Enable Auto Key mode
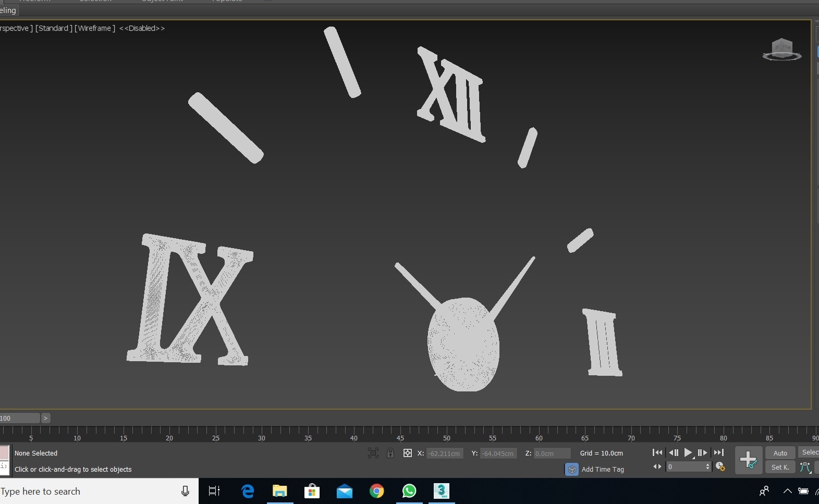The height and width of the screenshot is (504, 819). (x=780, y=453)
